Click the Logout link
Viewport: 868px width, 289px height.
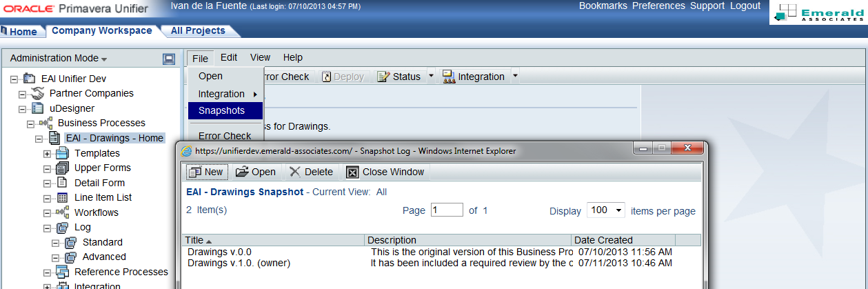[x=745, y=6]
